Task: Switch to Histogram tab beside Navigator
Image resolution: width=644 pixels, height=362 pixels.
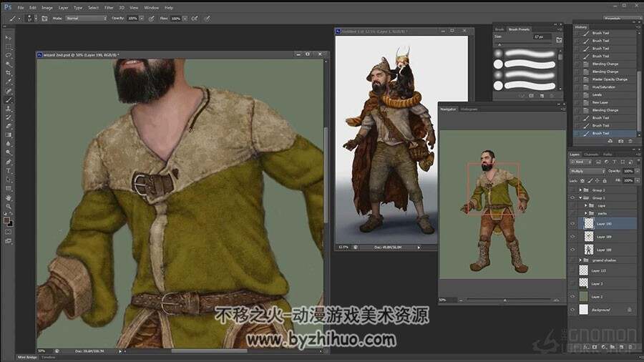Action: point(469,109)
